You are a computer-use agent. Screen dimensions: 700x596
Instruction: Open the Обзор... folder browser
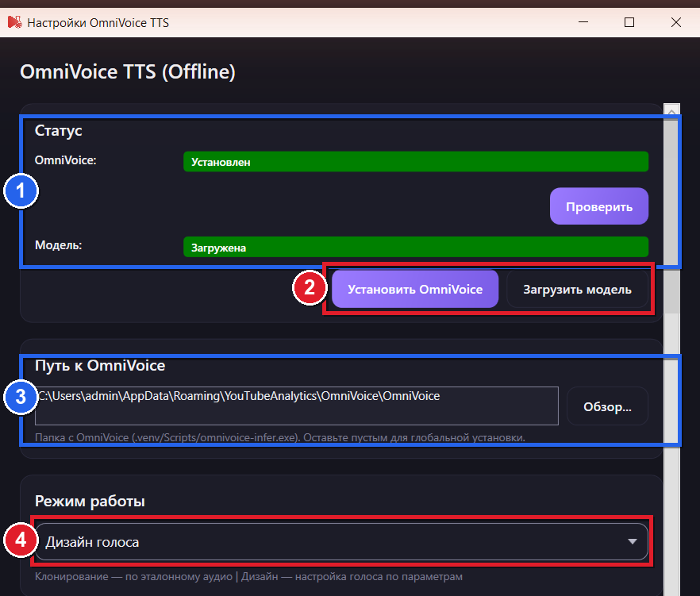click(607, 406)
